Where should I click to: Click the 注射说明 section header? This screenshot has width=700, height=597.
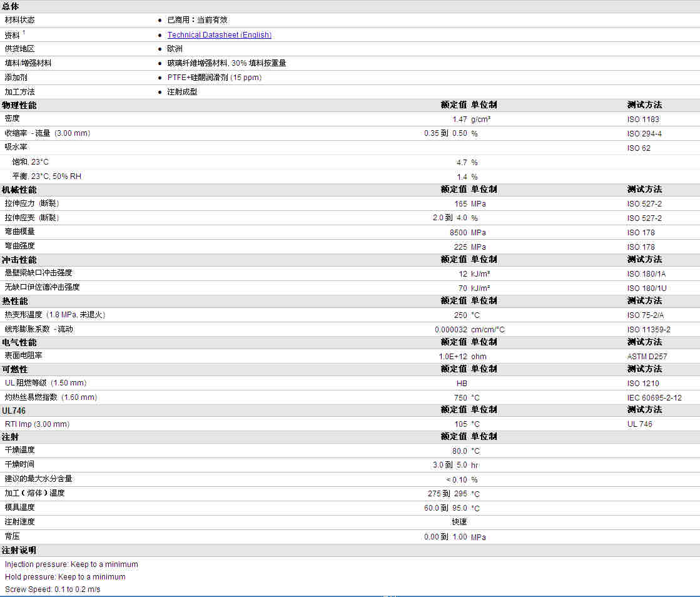click(x=19, y=550)
